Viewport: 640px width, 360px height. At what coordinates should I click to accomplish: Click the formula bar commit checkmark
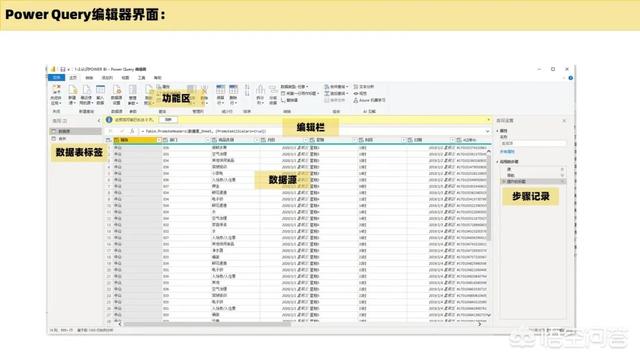click(x=122, y=131)
